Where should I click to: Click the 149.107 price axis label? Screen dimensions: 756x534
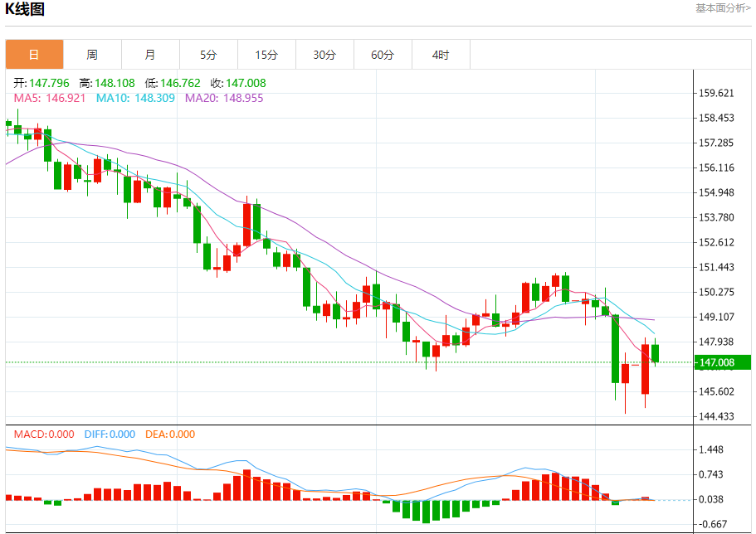(x=716, y=317)
